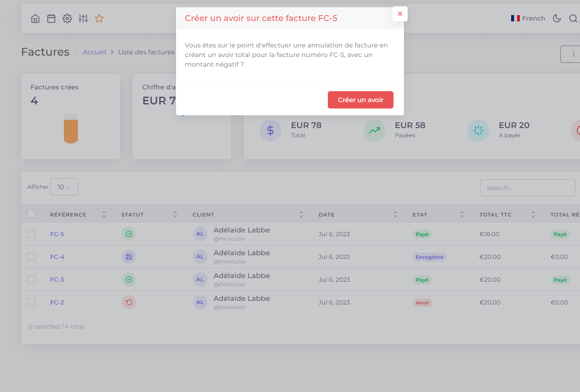Screen dimensions: 580x392
Task: Click the save status icon of FC-4
Action: point(129,257)
